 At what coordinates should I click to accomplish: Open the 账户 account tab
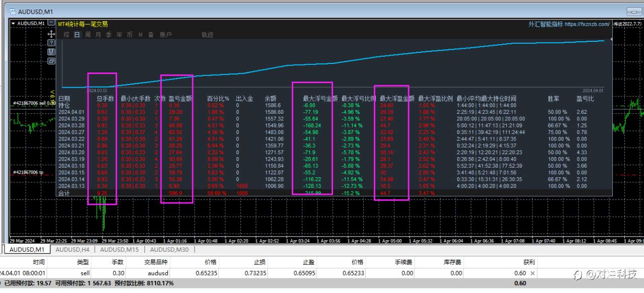coord(166,35)
